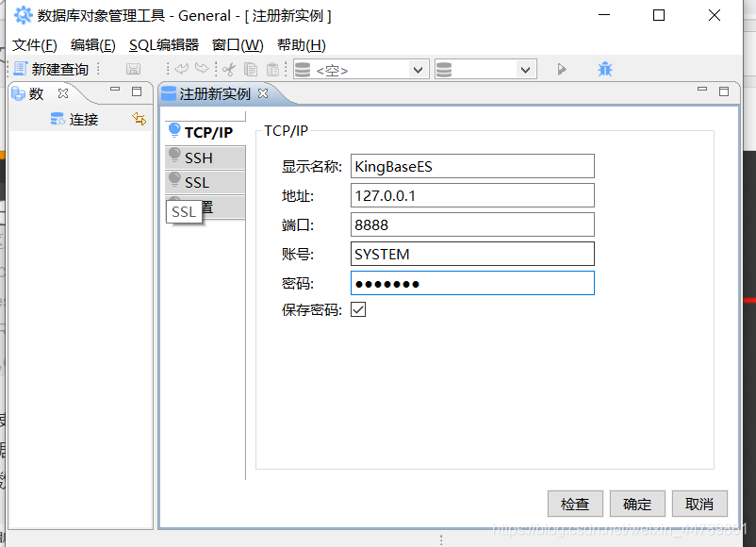Click the Redo arrow icon in toolbar
The height and width of the screenshot is (547, 756).
pos(202,69)
